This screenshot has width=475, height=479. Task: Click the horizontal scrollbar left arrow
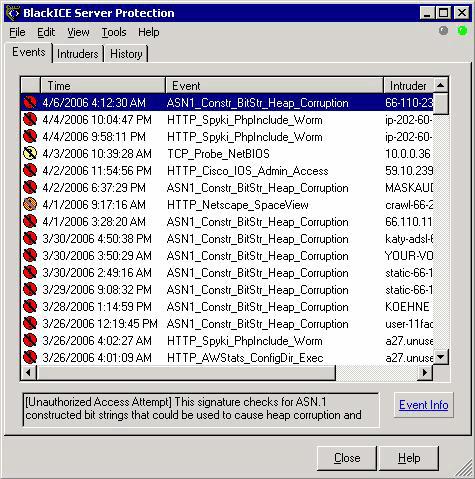(x=29, y=372)
